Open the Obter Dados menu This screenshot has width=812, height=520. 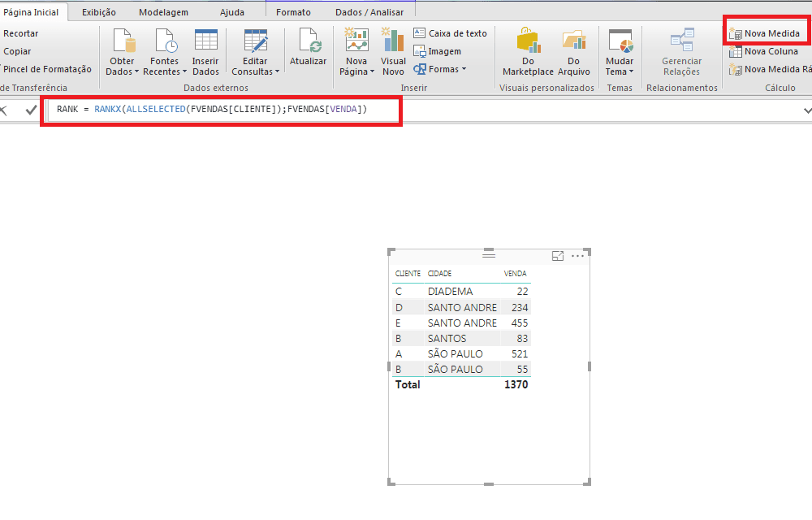click(123, 52)
